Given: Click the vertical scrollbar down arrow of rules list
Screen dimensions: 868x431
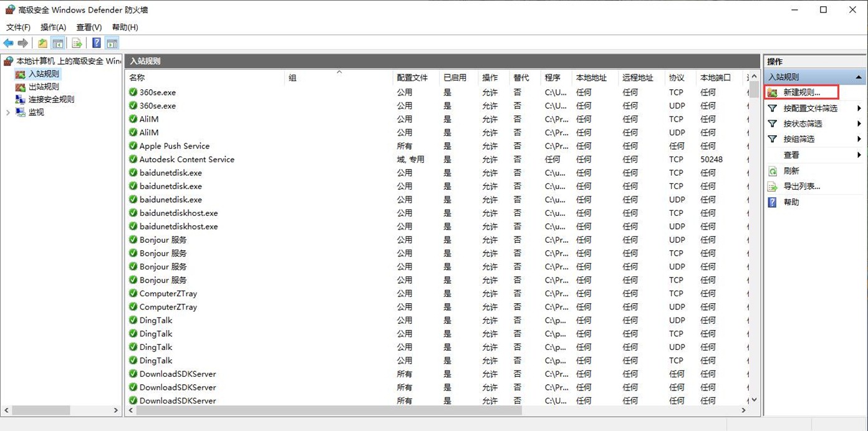Looking at the screenshot, I should [x=754, y=400].
